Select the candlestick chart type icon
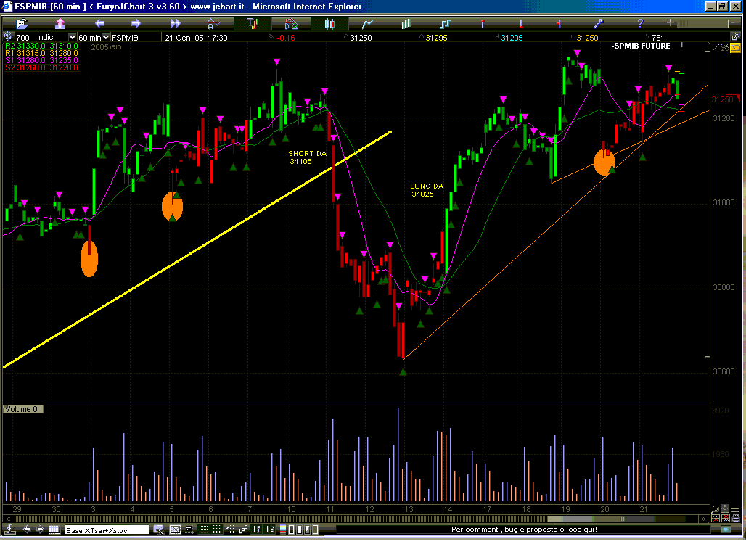Viewport: 746px width, 560px height. pyautogui.click(x=329, y=23)
